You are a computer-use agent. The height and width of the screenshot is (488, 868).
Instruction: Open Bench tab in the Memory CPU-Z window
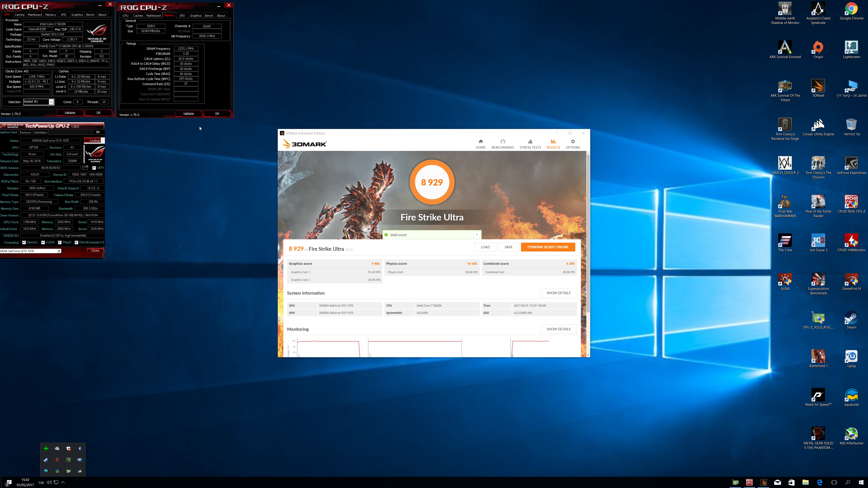209,16
